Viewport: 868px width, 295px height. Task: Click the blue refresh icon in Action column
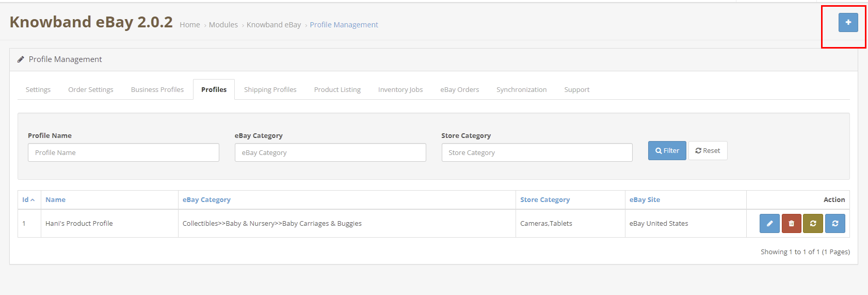[x=835, y=223]
